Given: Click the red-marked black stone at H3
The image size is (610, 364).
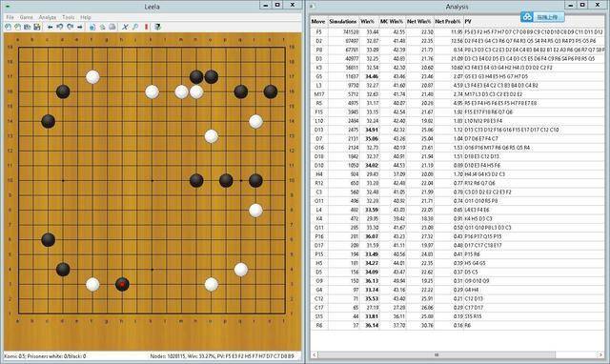Looking at the screenshot, I should tap(122, 284).
